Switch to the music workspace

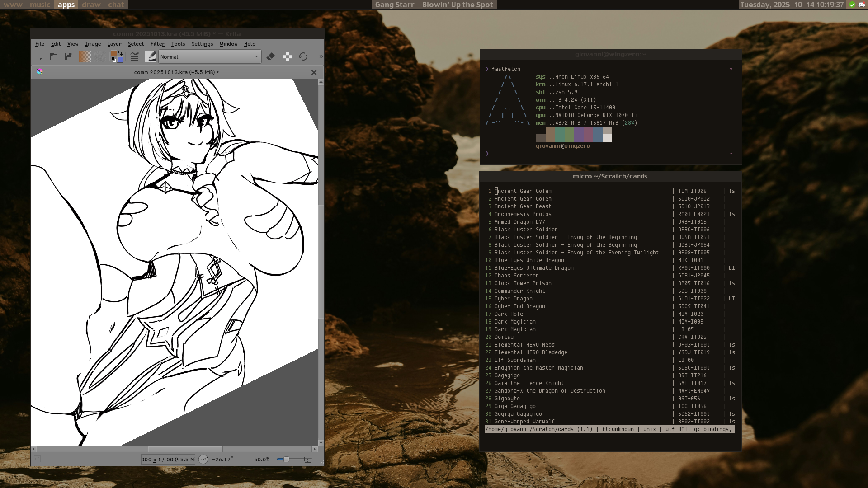(40, 5)
